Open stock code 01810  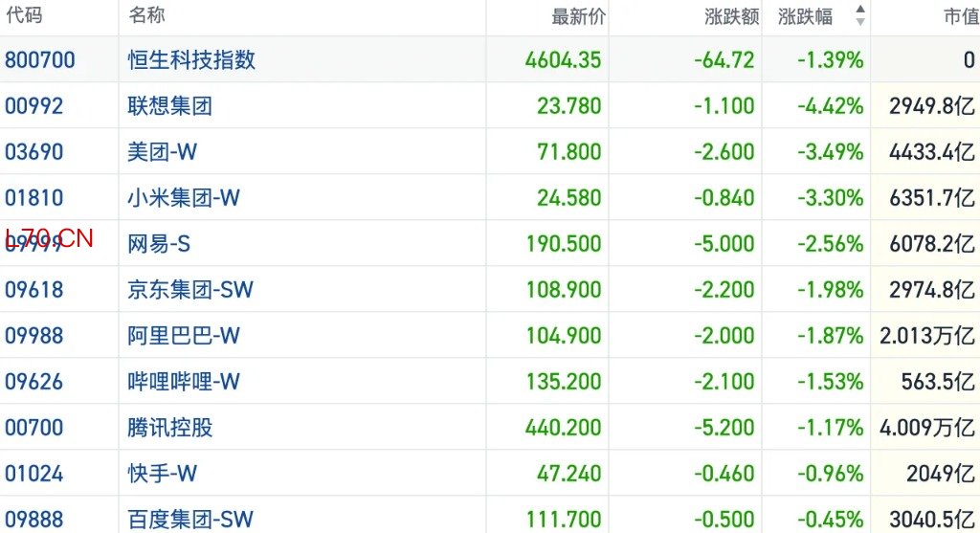click(x=34, y=197)
